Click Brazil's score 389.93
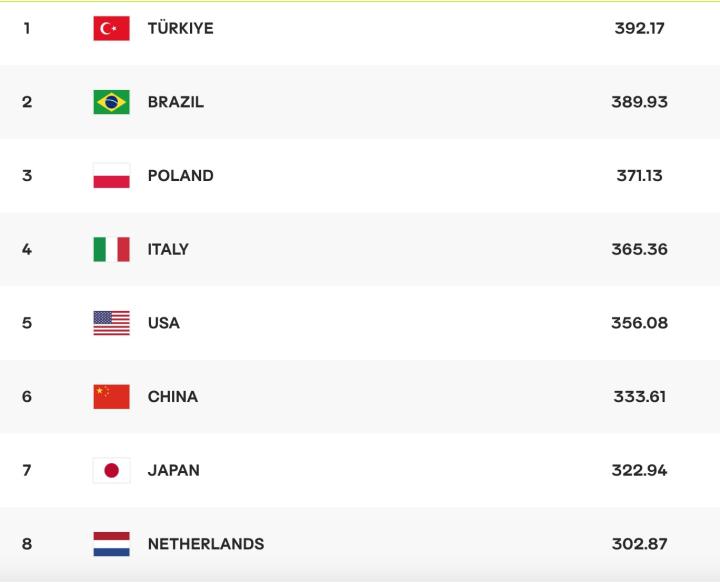Image resolution: width=720 pixels, height=582 pixels. (x=639, y=102)
